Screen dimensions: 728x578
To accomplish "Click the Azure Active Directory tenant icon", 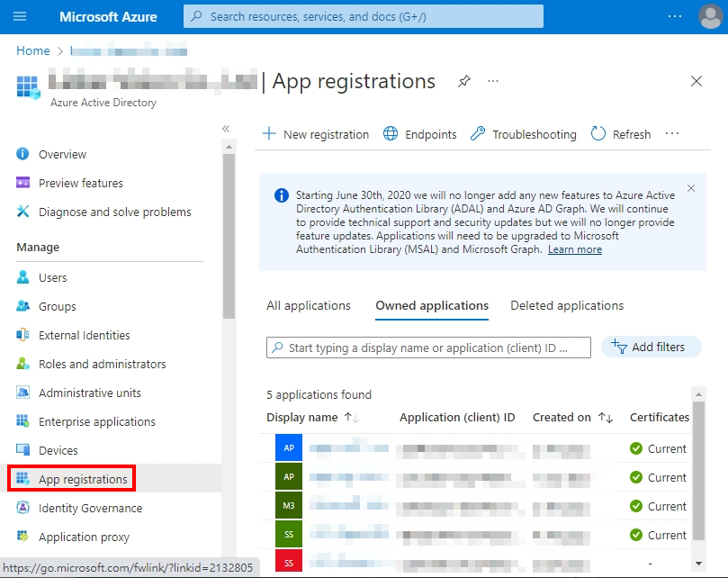I will point(28,87).
